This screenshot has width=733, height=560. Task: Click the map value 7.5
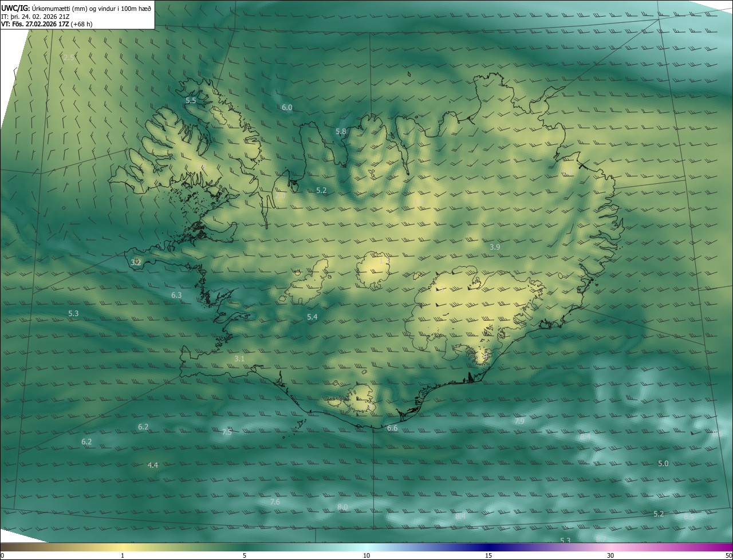tap(227, 432)
